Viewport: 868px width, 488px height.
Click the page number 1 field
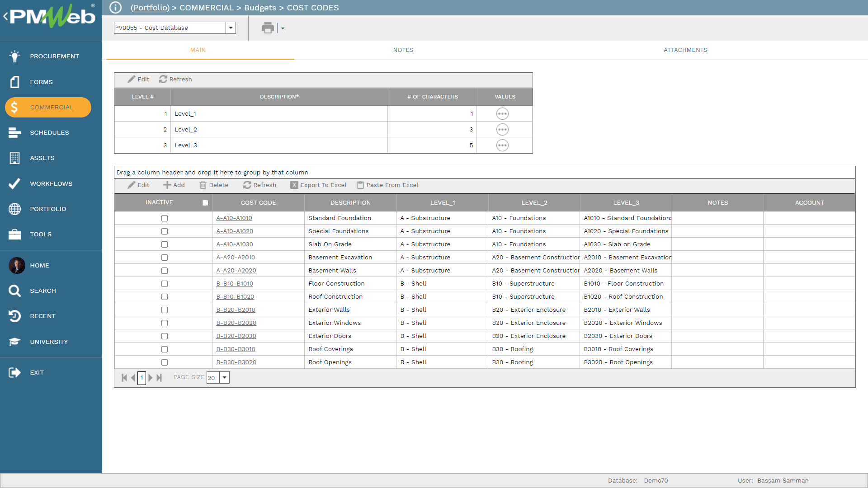point(142,378)
